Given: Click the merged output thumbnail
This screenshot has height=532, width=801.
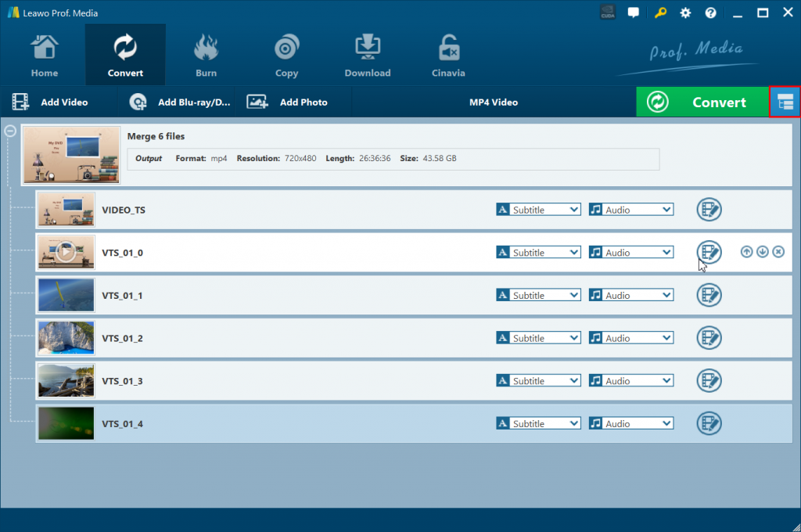Looking at the screenshot, I should (x=71, y=155).
